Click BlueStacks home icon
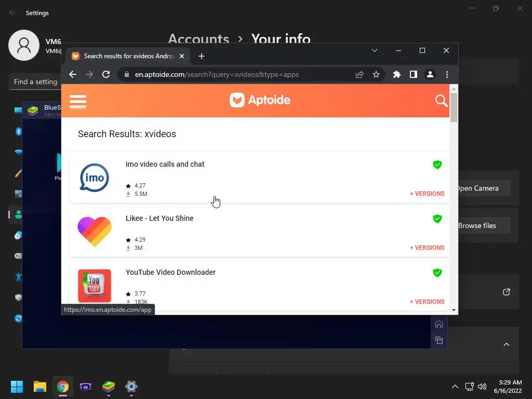This screenshot has height=399, width=532. [x=438, y=324]
